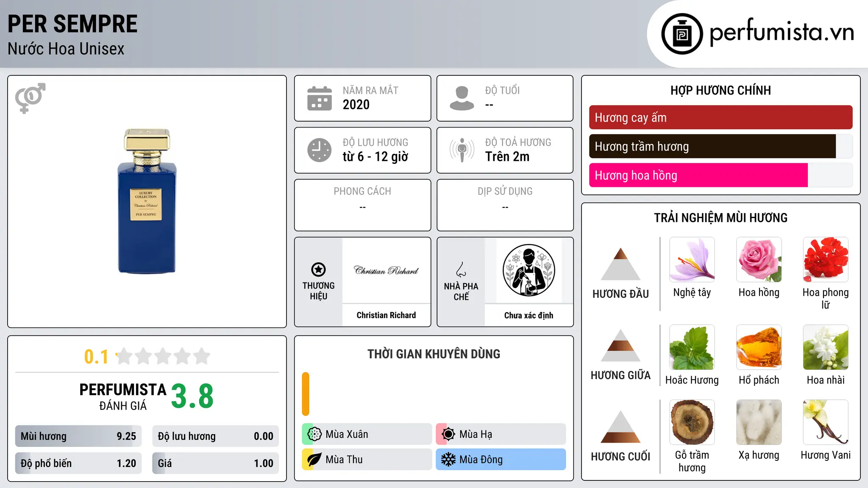Open the Xạ hương musk image
Image resolution: width=868 pixels, height=488 pixels.
759,422
